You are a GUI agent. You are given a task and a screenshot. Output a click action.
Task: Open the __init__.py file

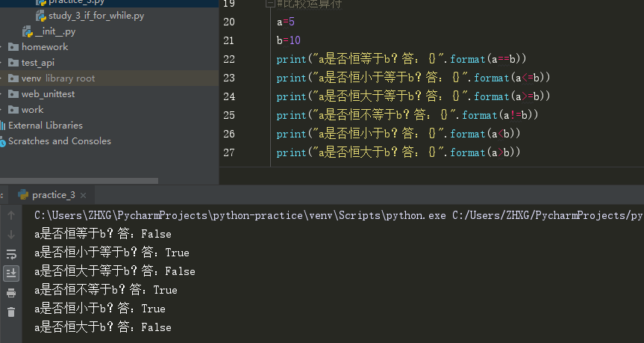[x=55, y=31]
